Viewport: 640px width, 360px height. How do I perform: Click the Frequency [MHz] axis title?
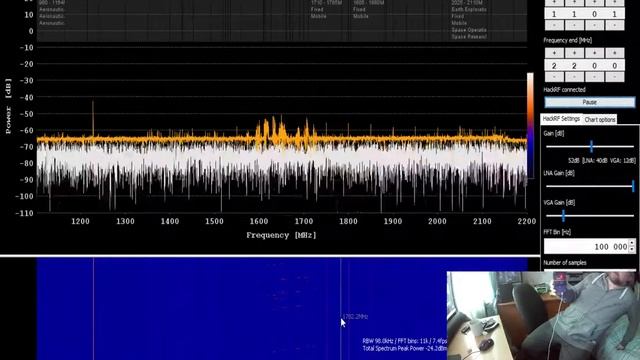pos(282,235)
